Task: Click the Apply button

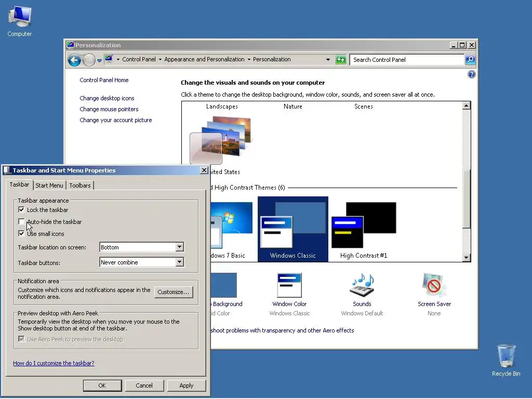Action: point(187,385)
